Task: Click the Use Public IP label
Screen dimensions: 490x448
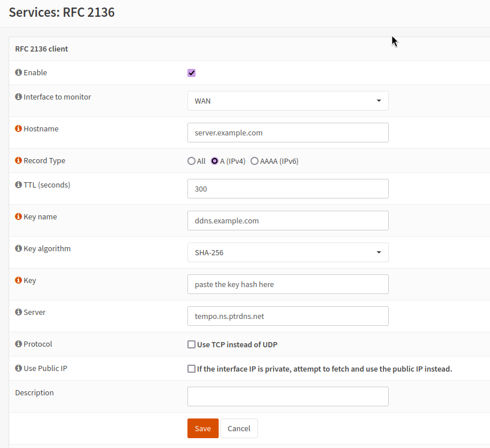Action: pos(45,368)
